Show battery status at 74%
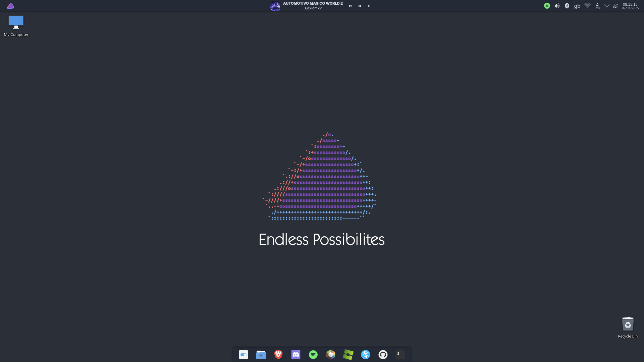The image size is (644, 362). [597, 6]
